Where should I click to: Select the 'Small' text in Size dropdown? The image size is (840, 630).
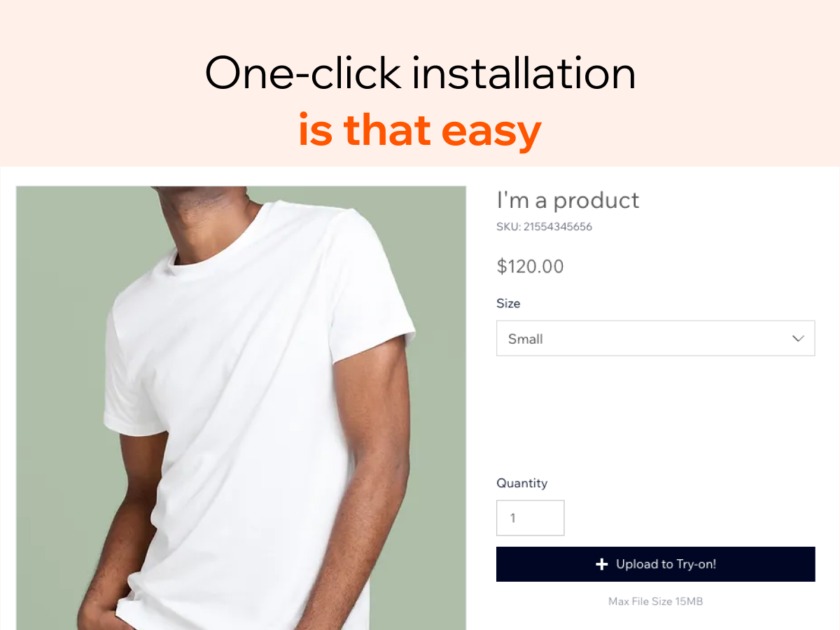526,339
